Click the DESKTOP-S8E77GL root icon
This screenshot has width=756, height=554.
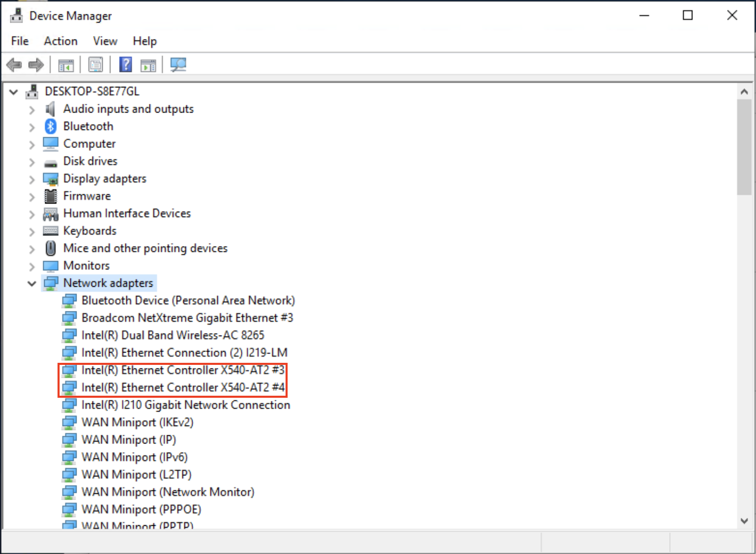(32, 91)
